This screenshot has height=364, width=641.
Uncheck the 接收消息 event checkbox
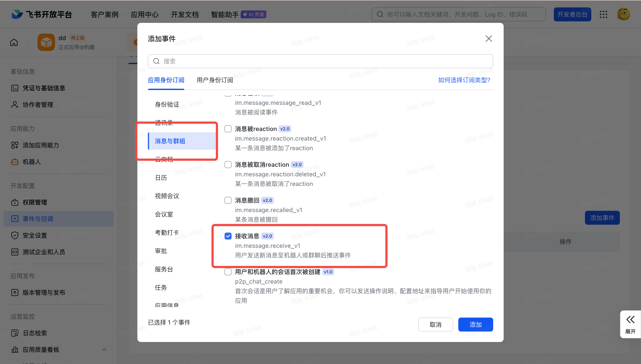228,236
